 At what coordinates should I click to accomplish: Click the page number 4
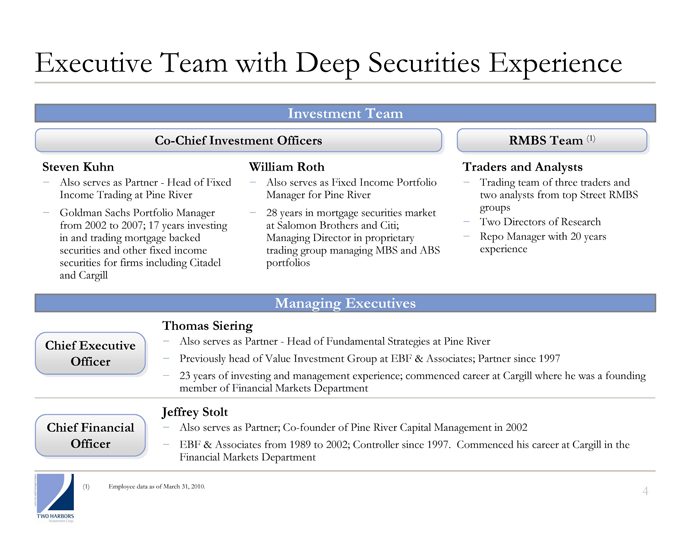645,491
